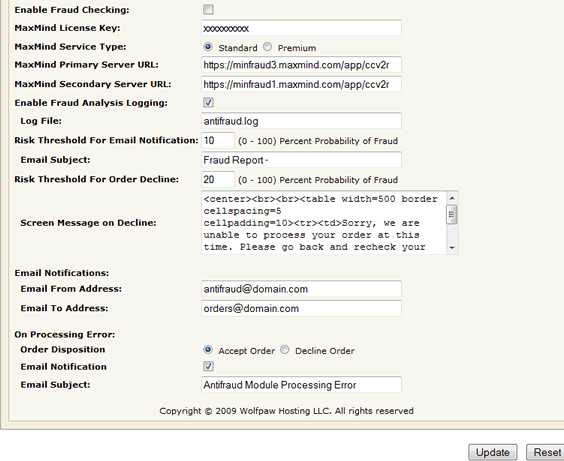Click scrollbar thumb in Screen Message textarea
Screen dimensions: 564x461
452,214
